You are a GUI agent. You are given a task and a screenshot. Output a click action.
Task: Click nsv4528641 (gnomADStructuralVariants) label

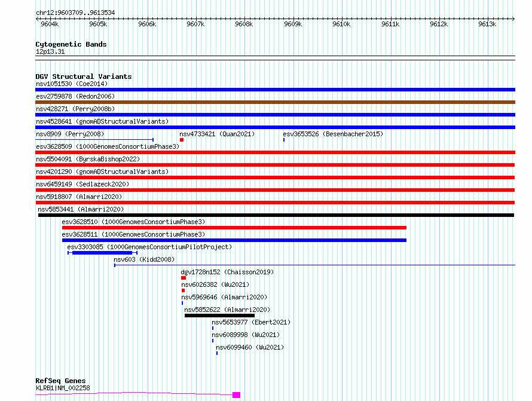tap(102, 121)
